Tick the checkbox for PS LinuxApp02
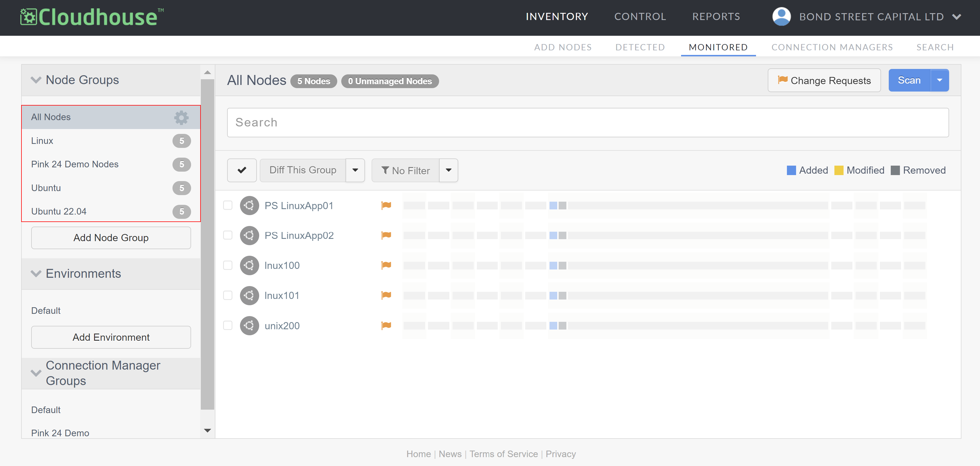980x466 pixels. 227,235
